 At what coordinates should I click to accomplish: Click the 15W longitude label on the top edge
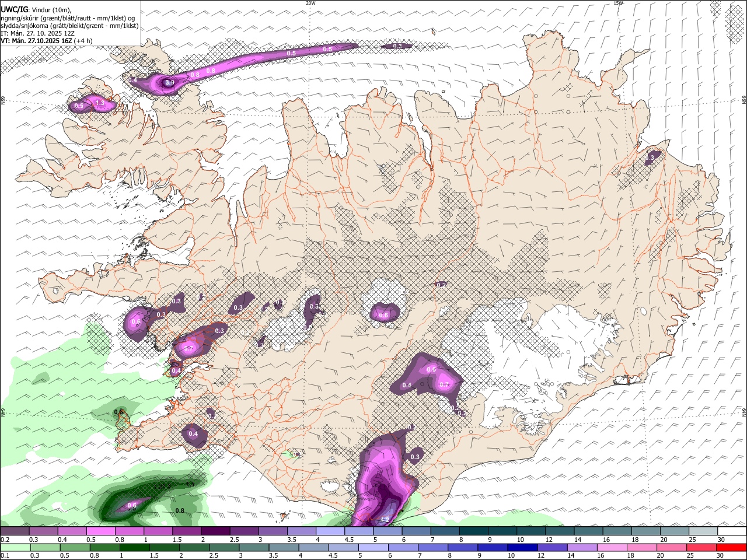pos(619,3)
